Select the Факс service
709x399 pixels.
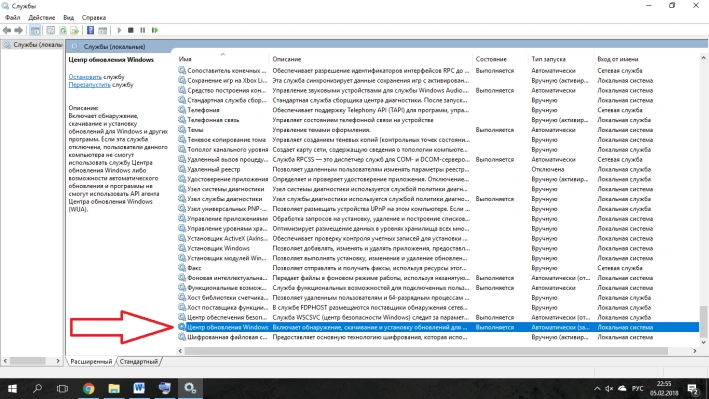194,268
